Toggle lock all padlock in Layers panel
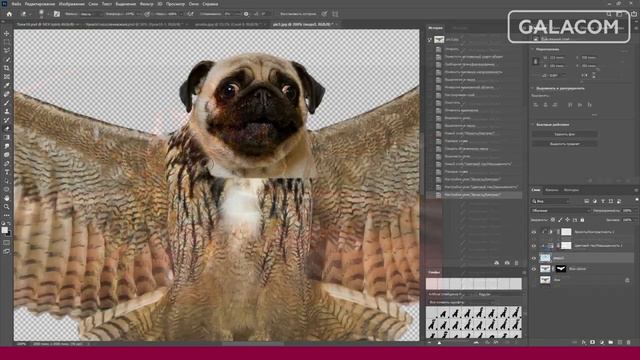This screenshot has height=360, width=640. pyautogui.click(x=582, y=220)
